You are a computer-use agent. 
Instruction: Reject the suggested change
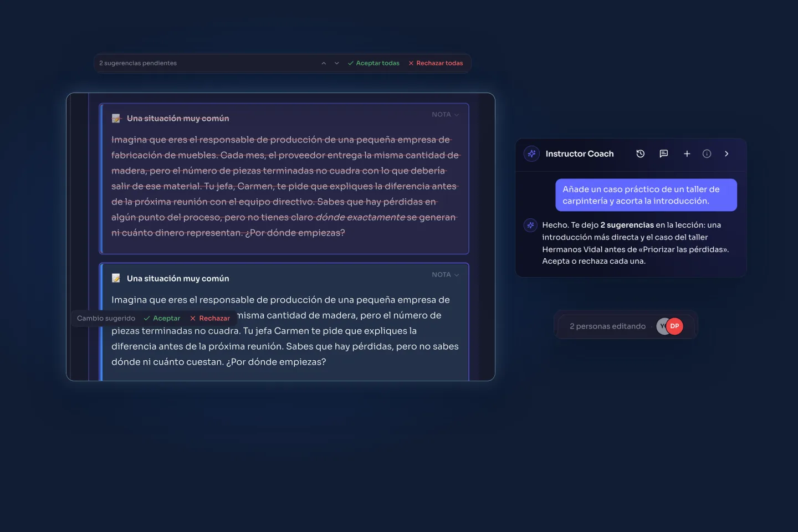(x=209, y=319)
